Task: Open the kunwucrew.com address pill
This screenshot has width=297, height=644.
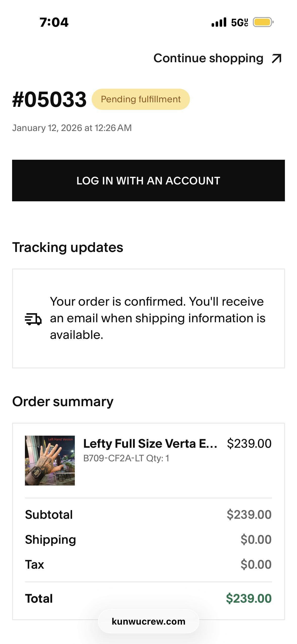Action: [x=148, y=621]
